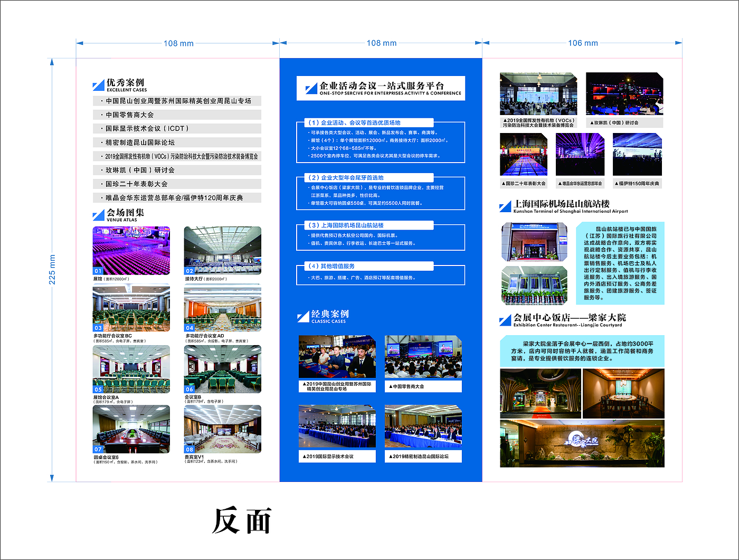Image resolution: width=739 pixels, height=560 pixels.
Task: Click the triangle icon next to 经典案例
Action: pos(304,317)
